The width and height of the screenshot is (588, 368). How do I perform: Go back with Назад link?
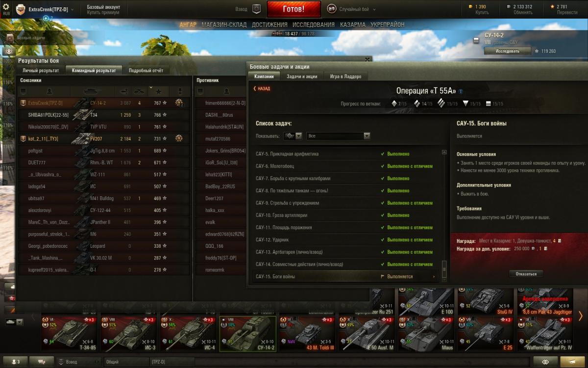pos(262,89)
